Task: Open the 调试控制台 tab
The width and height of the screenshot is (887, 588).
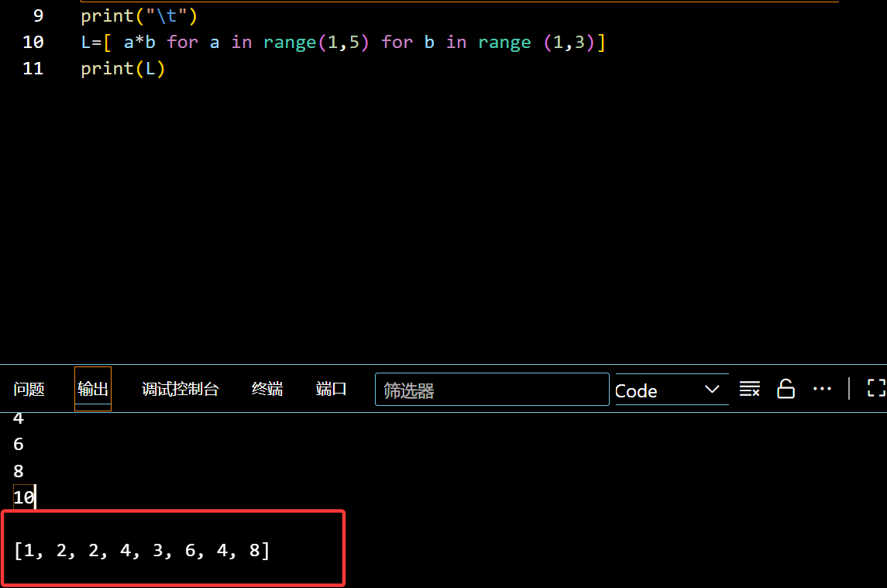Action: 180,389
